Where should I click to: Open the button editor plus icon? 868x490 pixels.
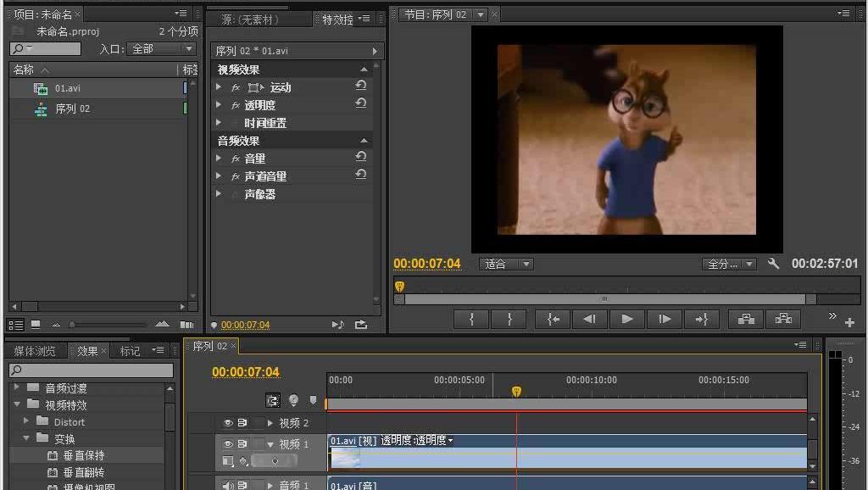[x=849, y=323]
